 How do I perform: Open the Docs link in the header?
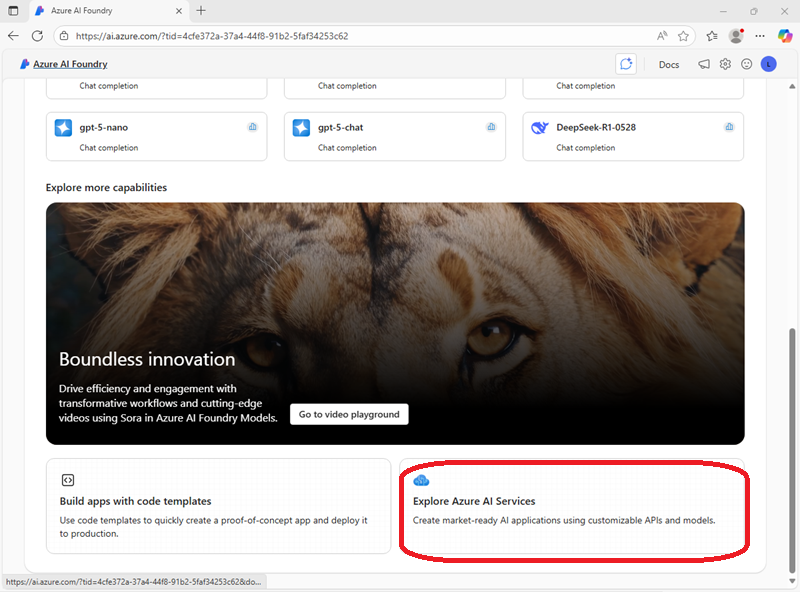(669, 64)
